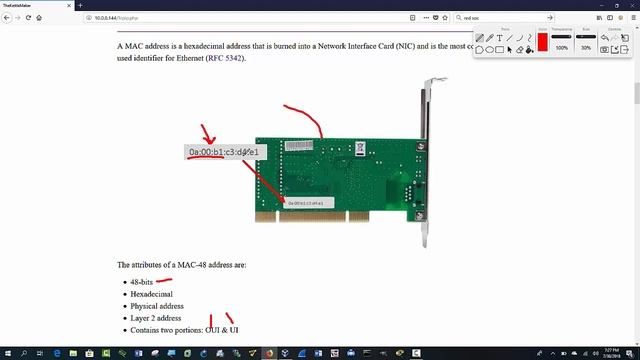This screenshot has height=360, width=640.
Task: Open Firefox hamburger menu
Action: point(633,18)
